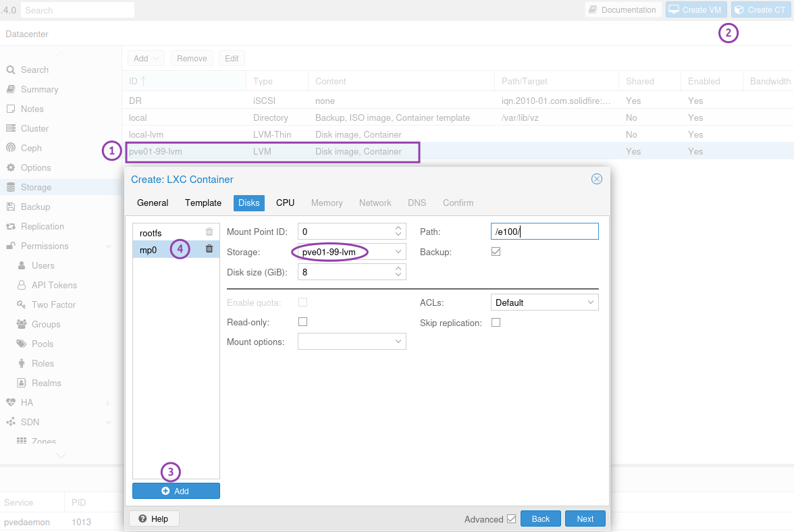Click the Mount Point ID spinner arrows
Viewport: 794px width, 532px height.
click(x=398, y=232)
